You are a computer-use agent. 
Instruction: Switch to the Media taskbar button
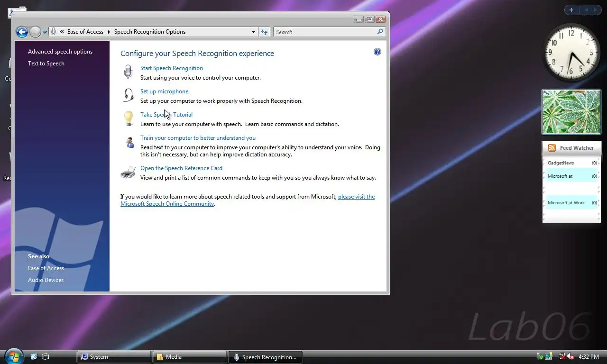coord(190,357)
